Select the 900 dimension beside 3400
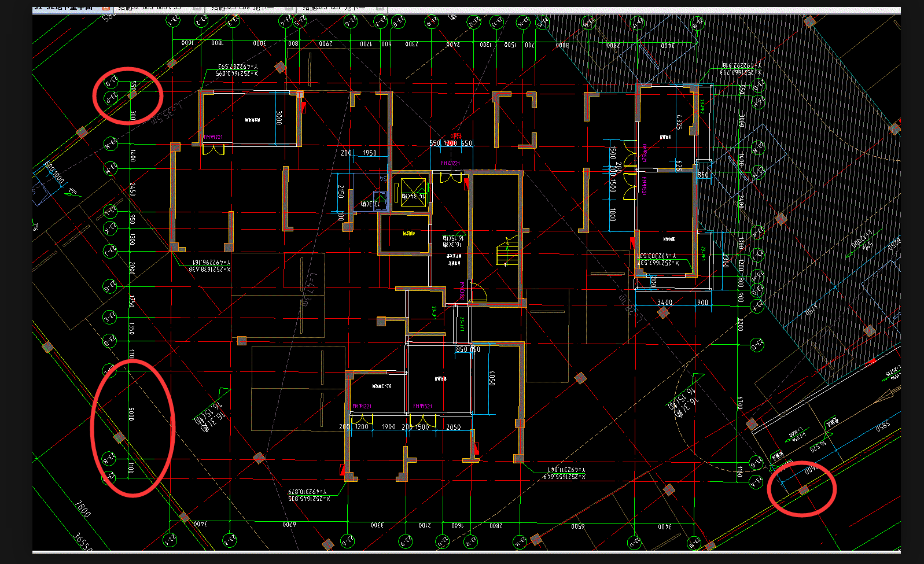Image resolution: width=924 pixels, height=564 pixels. point(702,303)
